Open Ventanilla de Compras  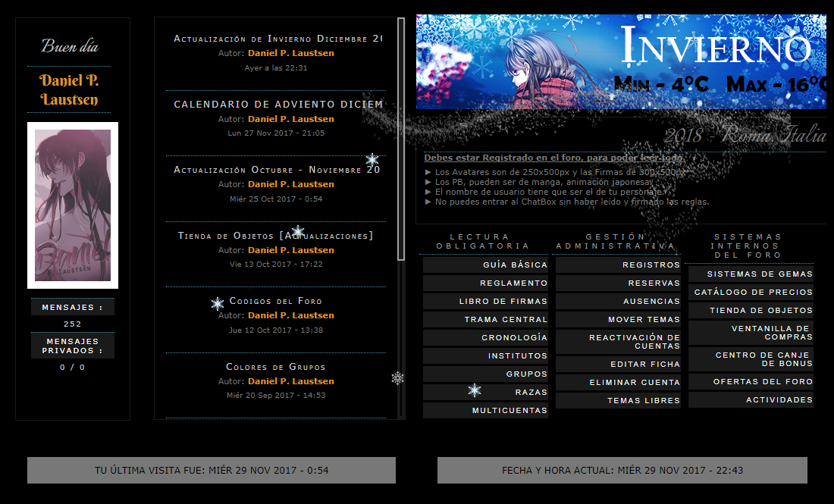click(x=751, y=332)
